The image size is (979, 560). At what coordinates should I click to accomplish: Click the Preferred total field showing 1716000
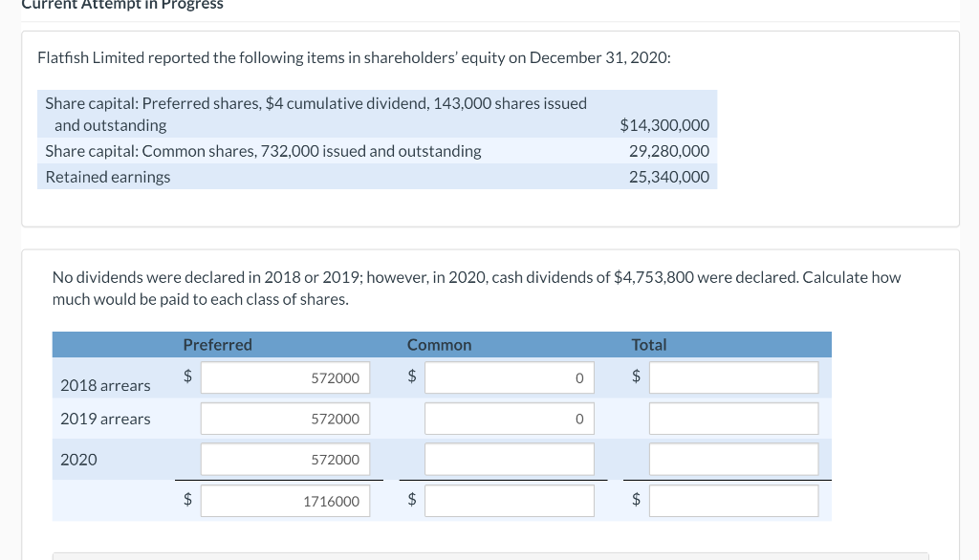pyautogui.click(x=285, y=501)
